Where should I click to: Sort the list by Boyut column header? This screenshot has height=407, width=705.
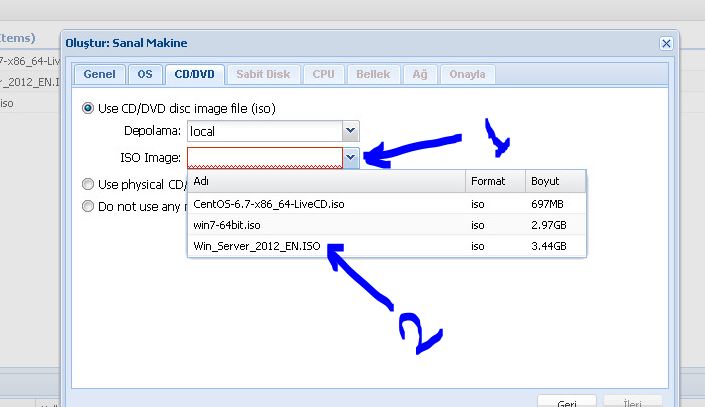click(x=545, y=182)
